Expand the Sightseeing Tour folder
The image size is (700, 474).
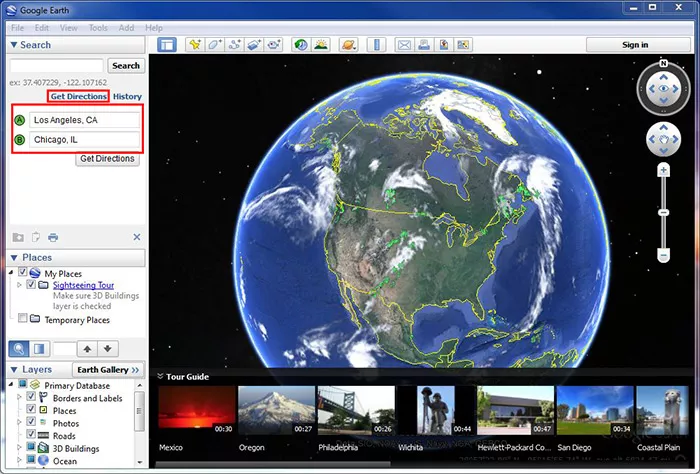pyautogui.click(x=19, y=285)
